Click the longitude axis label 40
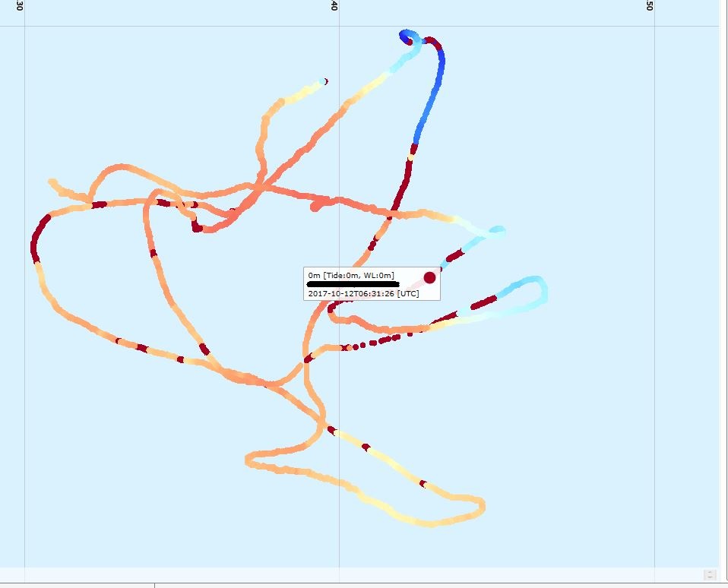The image size is (728, 588). [334, 6]
